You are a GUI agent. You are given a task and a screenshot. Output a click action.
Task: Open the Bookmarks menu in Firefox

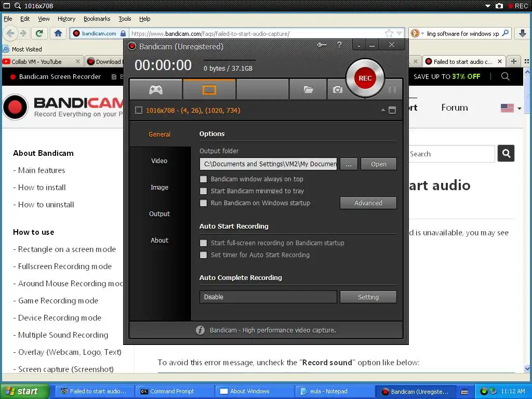pos(97,19)
